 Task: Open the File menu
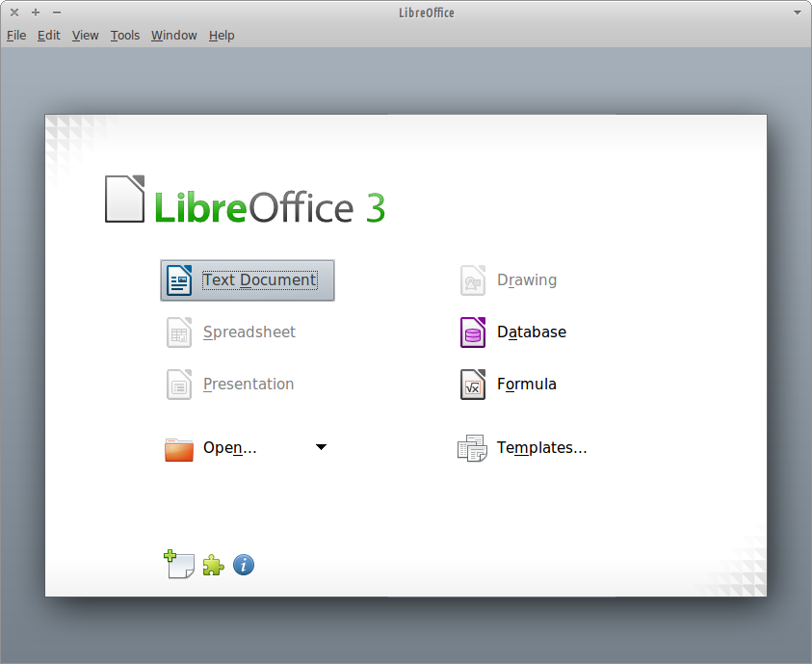[x=16, y=36]
